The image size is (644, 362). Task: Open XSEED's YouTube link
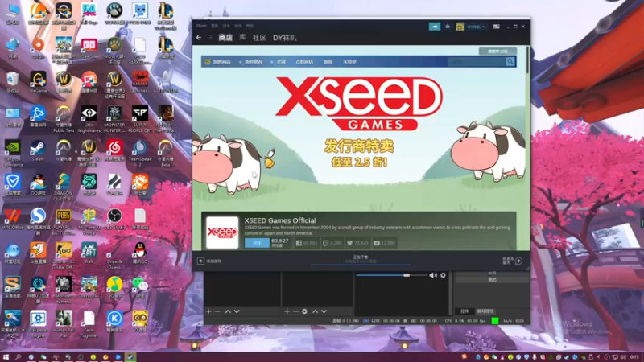(x=384, y=243)
